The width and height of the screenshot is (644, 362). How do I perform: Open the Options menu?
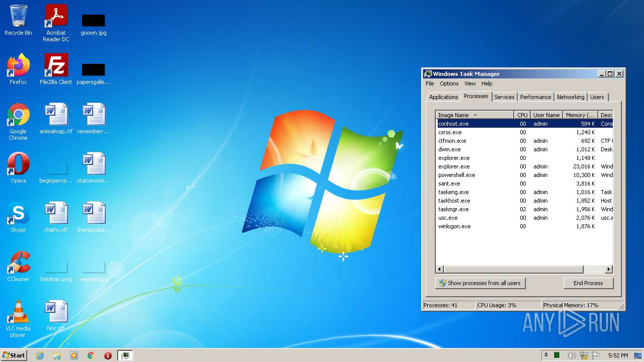coord(449,83)
